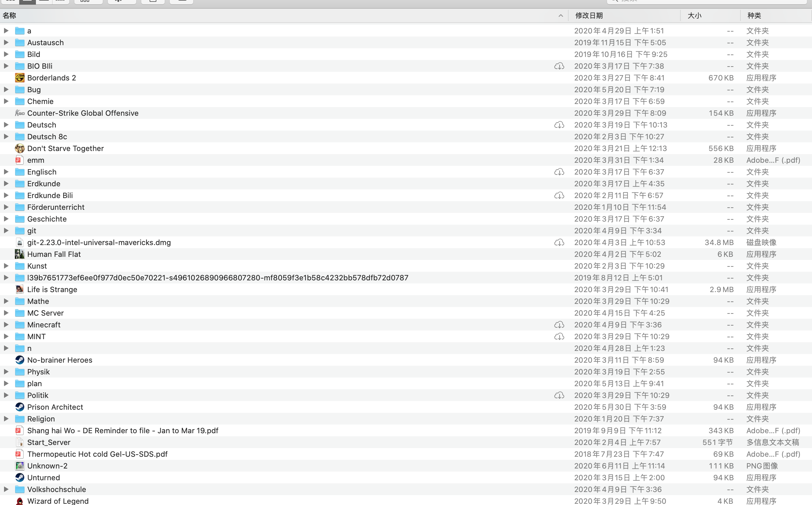Click the emm PDF file icon
Image resolution: width=812 pixels, height=505 pixels.
point(20,160)
